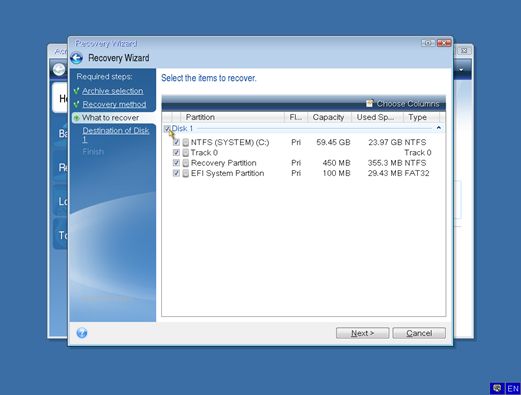Uncheck the Recovery Partition checkbox
The width and height of the screenshot is (521, 395).
pos(176,163)
